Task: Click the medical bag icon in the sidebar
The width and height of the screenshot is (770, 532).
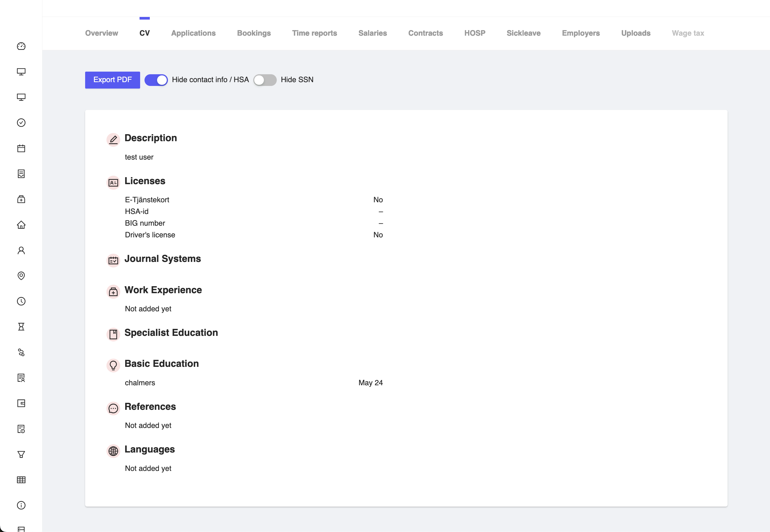Action: point(21,199)
